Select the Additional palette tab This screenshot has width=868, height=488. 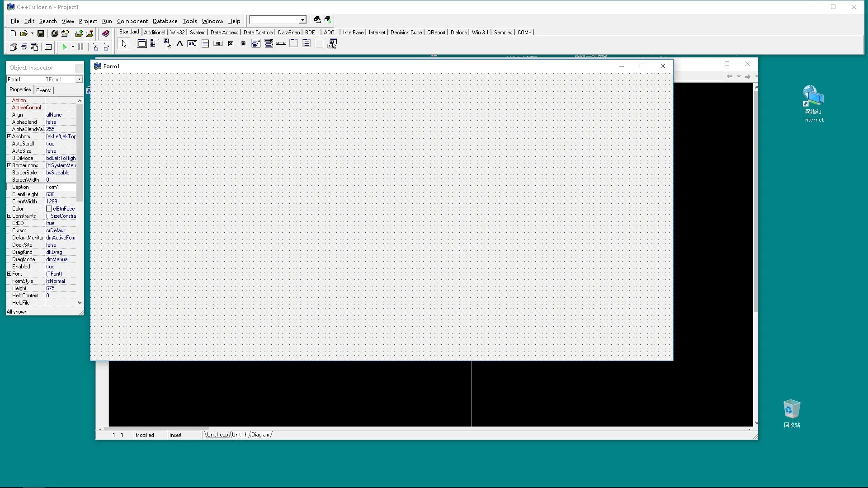pyautogui.click(x=154, y=32)
